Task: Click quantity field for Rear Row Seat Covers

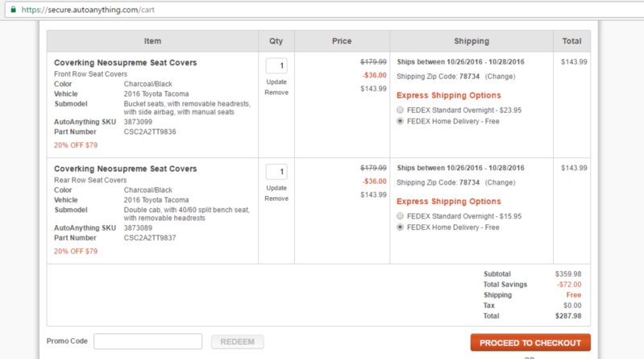Action: [x=276, y=172]
